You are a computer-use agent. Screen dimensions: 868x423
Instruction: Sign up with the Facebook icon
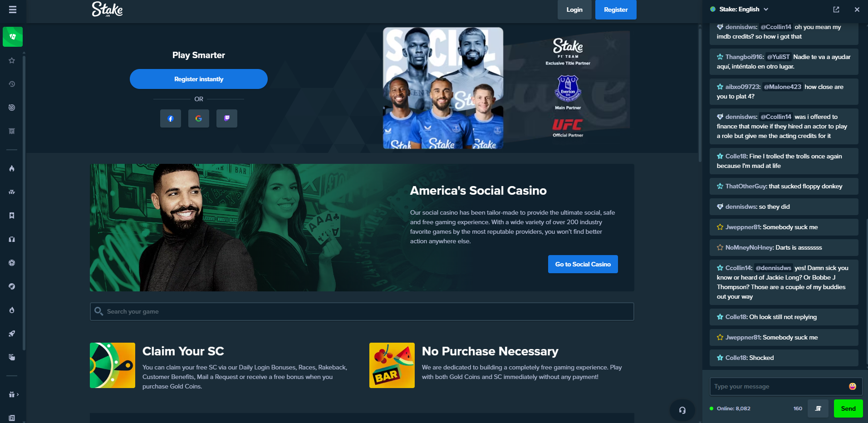[171, 118]
